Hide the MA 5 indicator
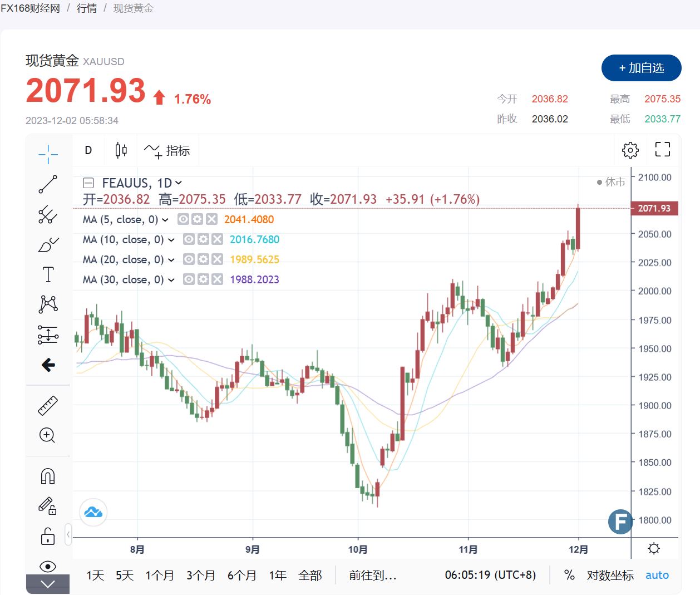The image size is (700, 595). [x=183, y=219]
